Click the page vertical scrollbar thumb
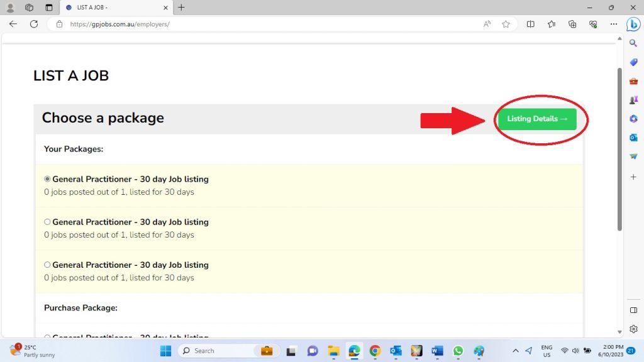The width and height of the screenshot is (644, 362). point(619,148)
